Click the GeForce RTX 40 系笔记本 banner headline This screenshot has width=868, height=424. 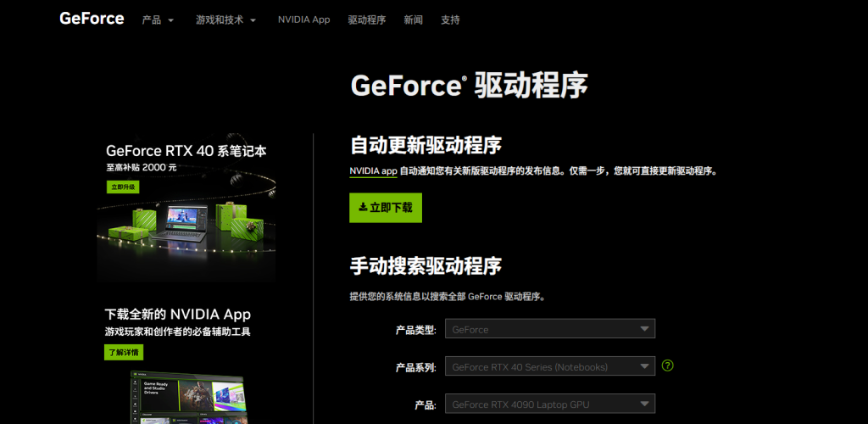click(186, 151)
